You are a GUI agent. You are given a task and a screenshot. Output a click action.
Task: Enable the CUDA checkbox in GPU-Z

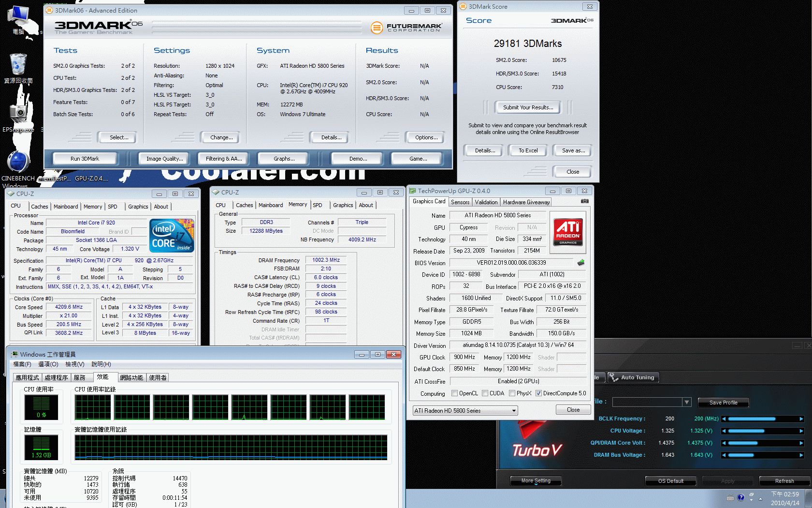[485, 393]
